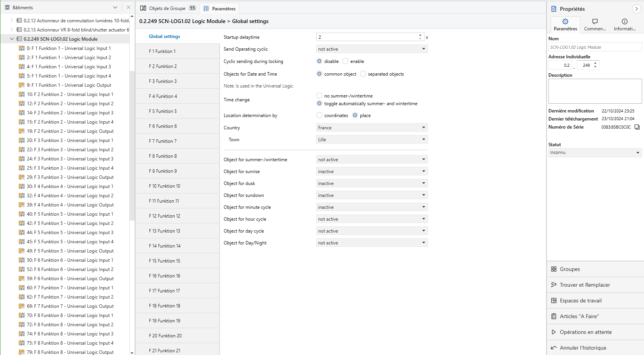Click object icon of 9: F 1 Logic Output
This screenshot has height=355, width=644.
click(22, 85)
